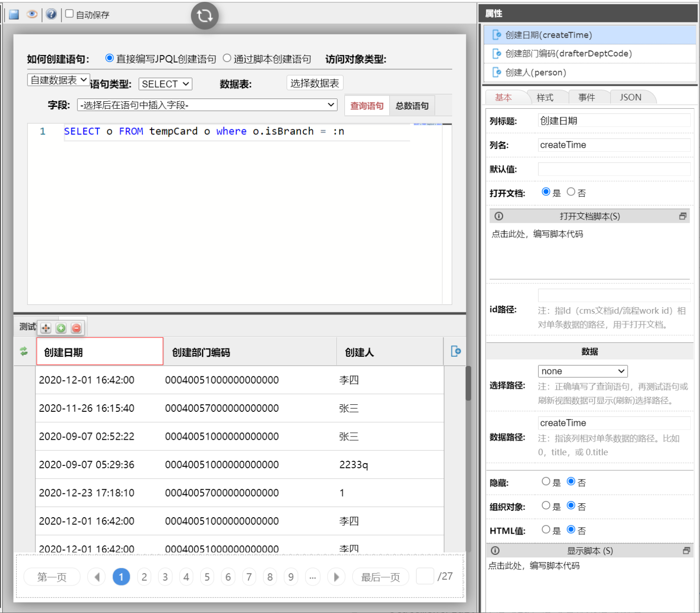Click the green add column icon
Screen dimensions: 700x613
pyautogui.click(x=61, y=328)
